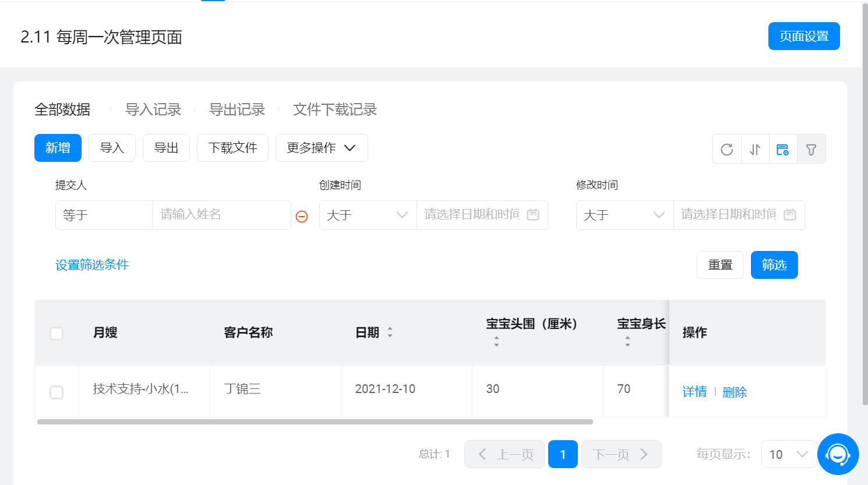868x485 pixels.
Task: Open the 创建时间 operator dropdown 大于
Action: 368,215
